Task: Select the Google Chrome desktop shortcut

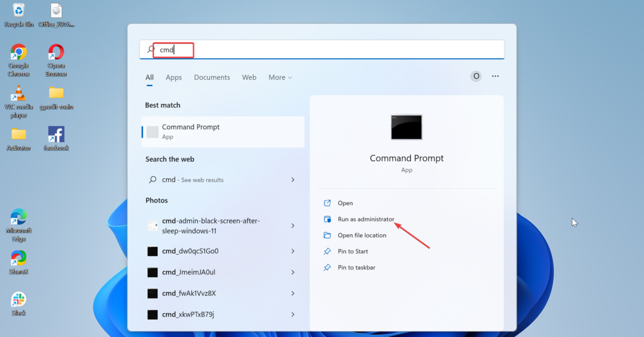Action: (x=19, y=60)
